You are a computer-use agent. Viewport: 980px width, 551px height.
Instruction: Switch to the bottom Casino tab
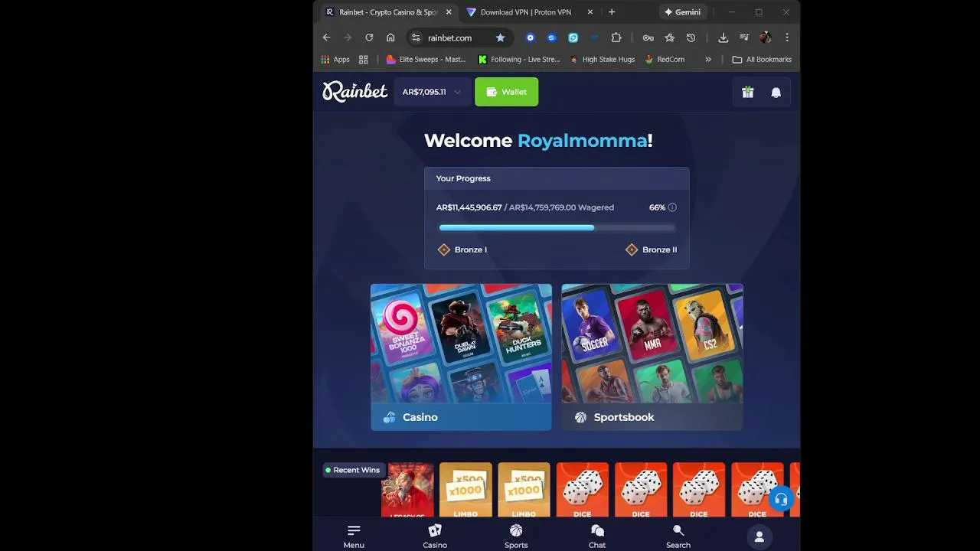(435, 536)
